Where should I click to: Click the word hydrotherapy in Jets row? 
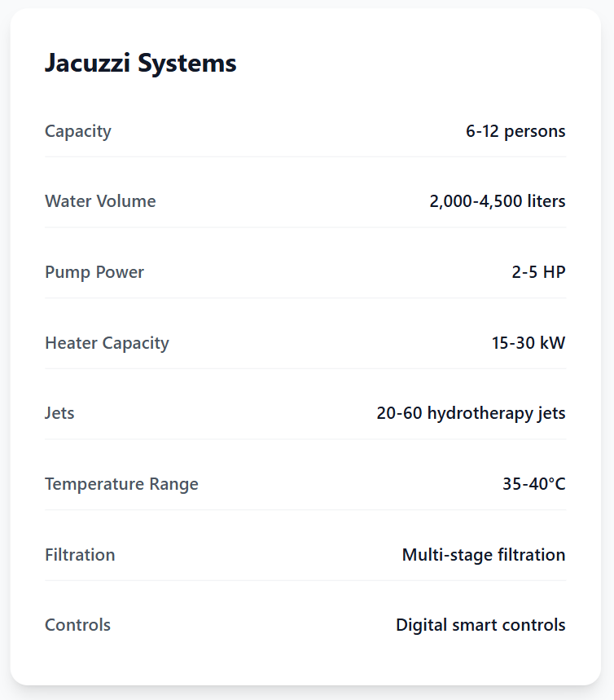coord(482,413)
